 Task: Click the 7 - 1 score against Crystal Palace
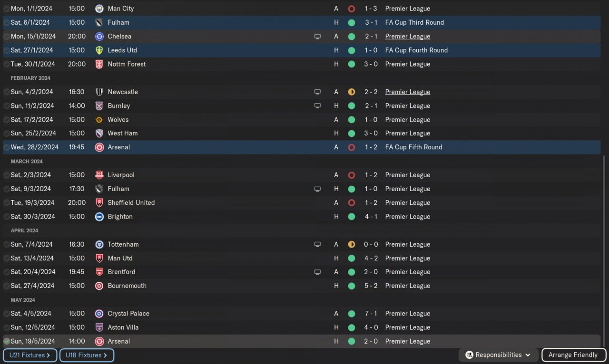click(371, 314)
